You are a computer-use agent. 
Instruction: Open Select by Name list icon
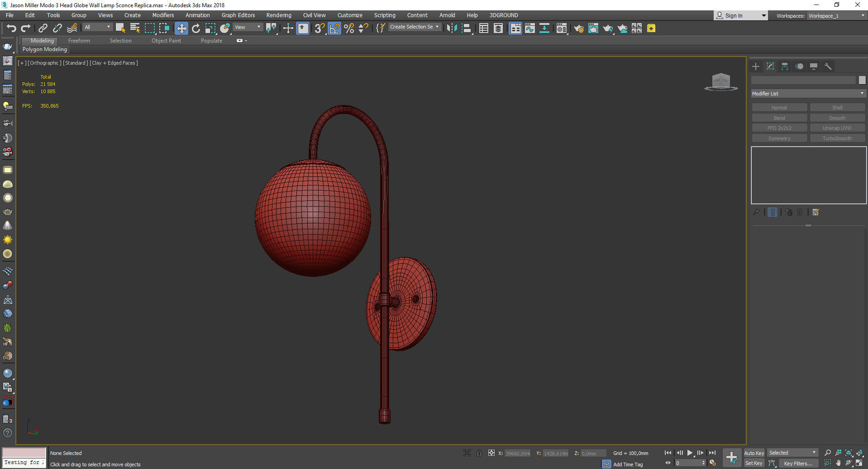pos(135,28)
